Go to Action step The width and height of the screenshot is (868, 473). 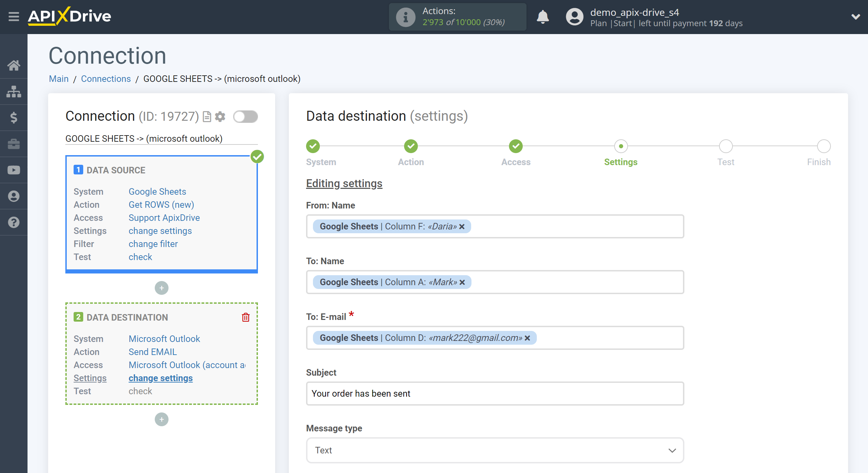click(411, 146)
